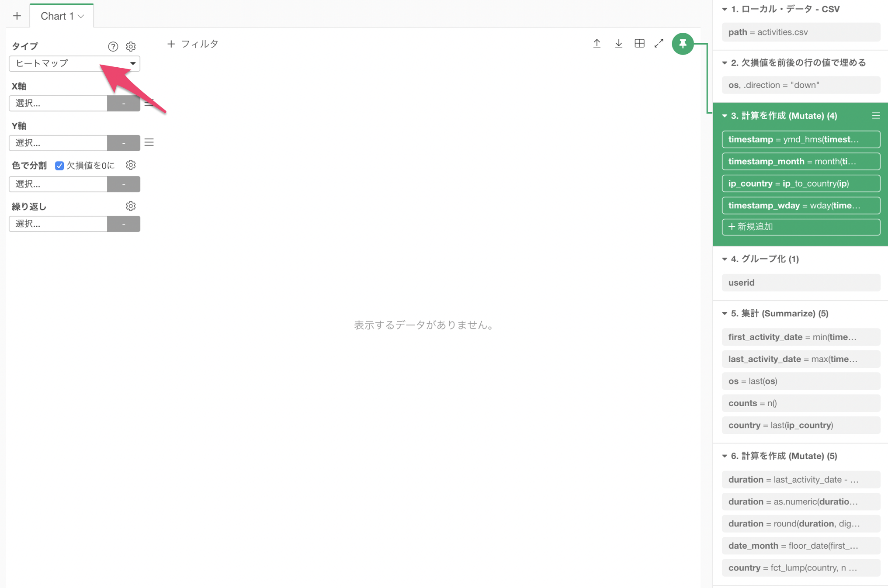Toggle 欠損値を0に checkbox
Viewport: 888px width, 588px height.
pyautogui.click(x=59, y=166)
